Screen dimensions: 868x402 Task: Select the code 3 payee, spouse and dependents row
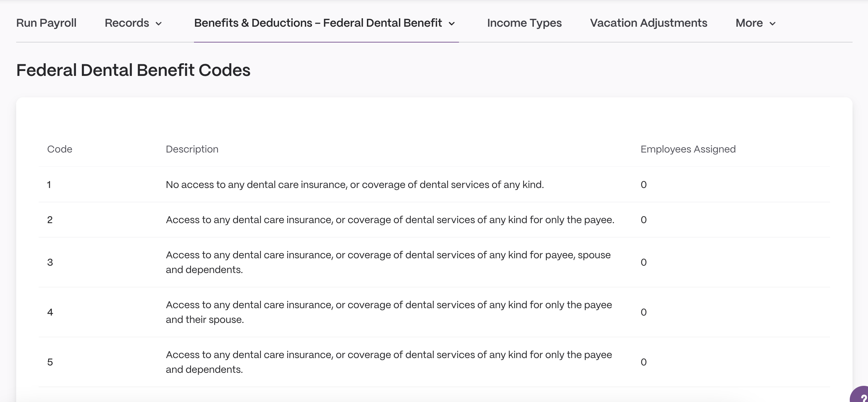(434, 262)
